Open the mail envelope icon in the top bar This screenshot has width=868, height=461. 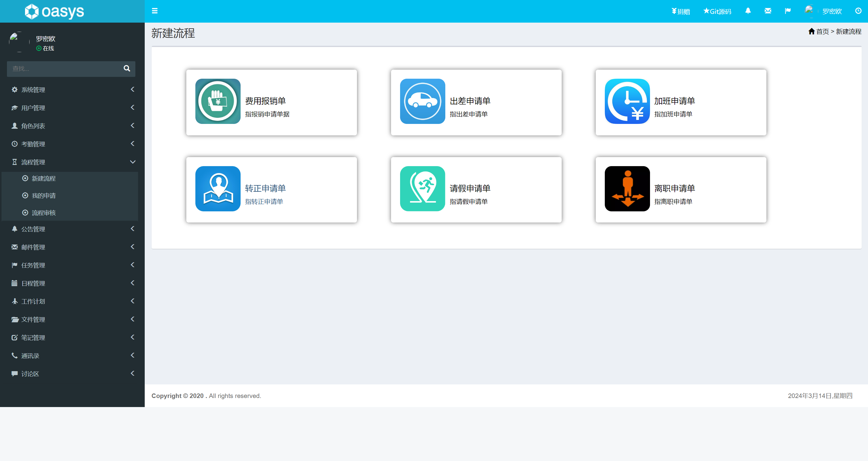point(768,11)
